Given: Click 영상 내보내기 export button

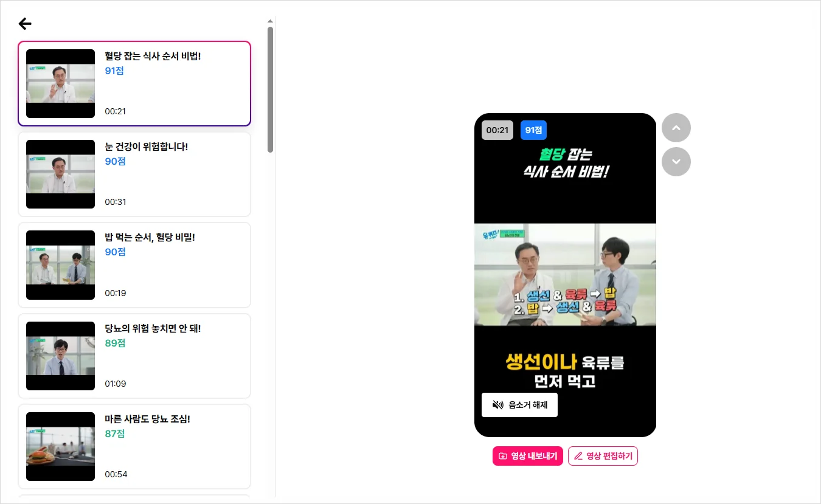Looking at the screenshot, I should (x=528, y=456).
